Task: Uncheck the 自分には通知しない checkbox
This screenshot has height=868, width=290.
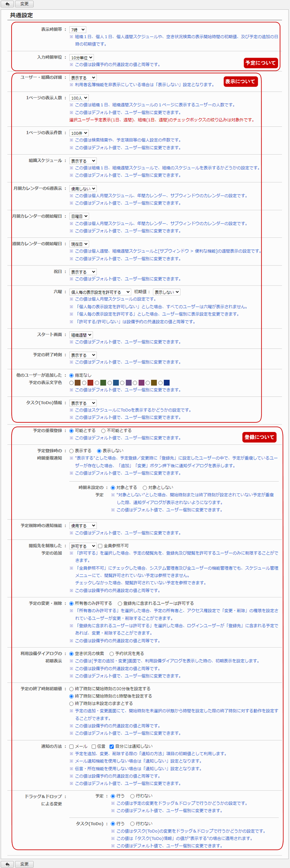Action: (112, 746)
